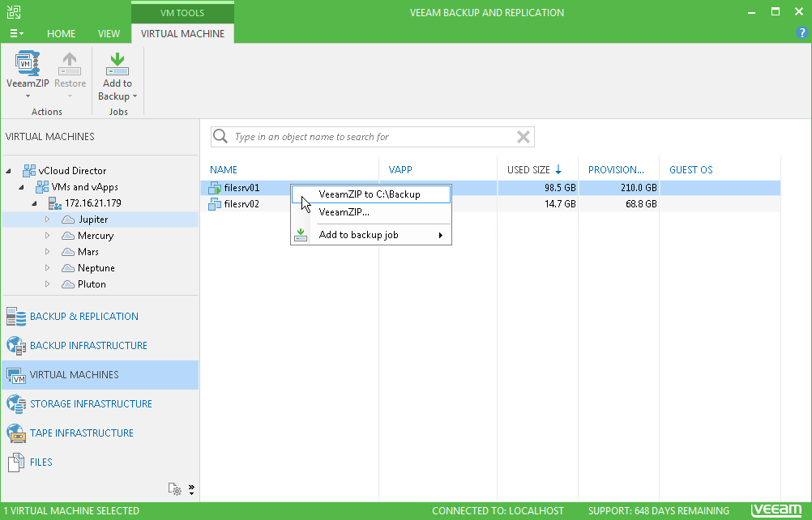Open the VeeamZIP dropdown arrow in the ribbon
Image resolution: width=812 pixels, height=520 pixels.
tap(28, 96)
